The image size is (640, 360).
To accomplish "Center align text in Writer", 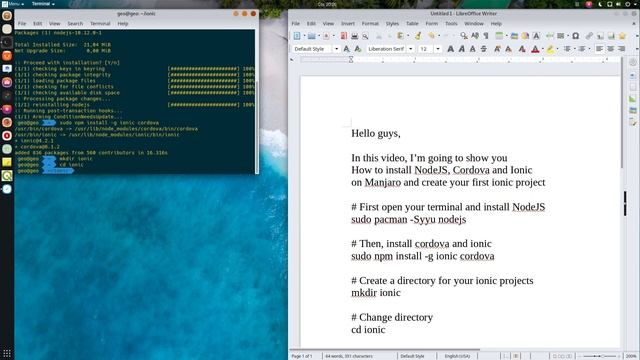I will [x=610, y=49].
